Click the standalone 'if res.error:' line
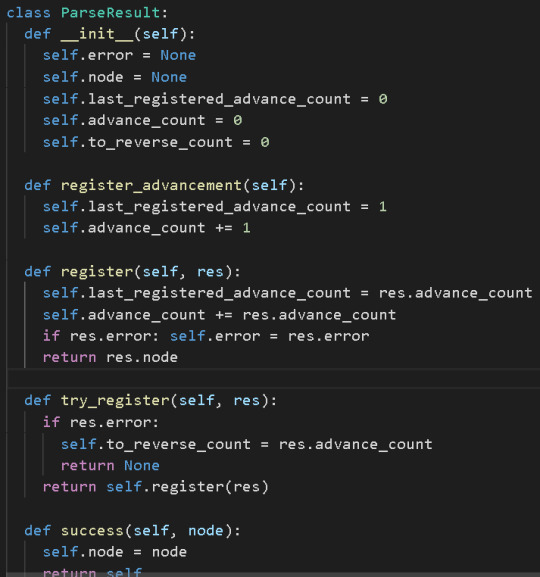The image size is (540, 577). point(101,422)
